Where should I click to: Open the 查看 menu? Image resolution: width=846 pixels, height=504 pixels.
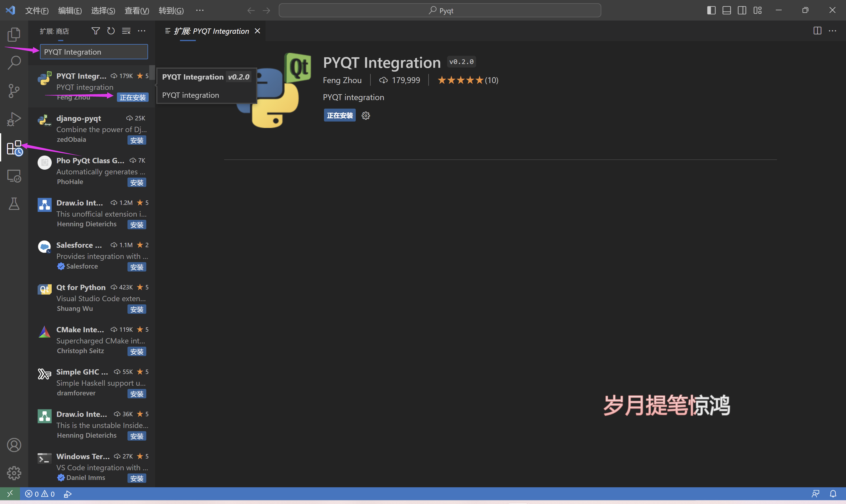click(137, 10)
